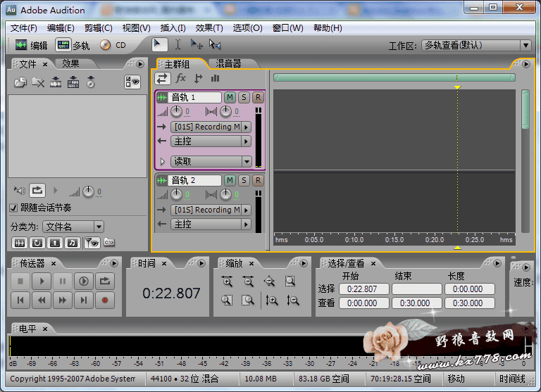Expand 读取 automation mode dropdown on 音轨 1
The height and width of the screenshot is (392, 541).
[x=246, y=161]
